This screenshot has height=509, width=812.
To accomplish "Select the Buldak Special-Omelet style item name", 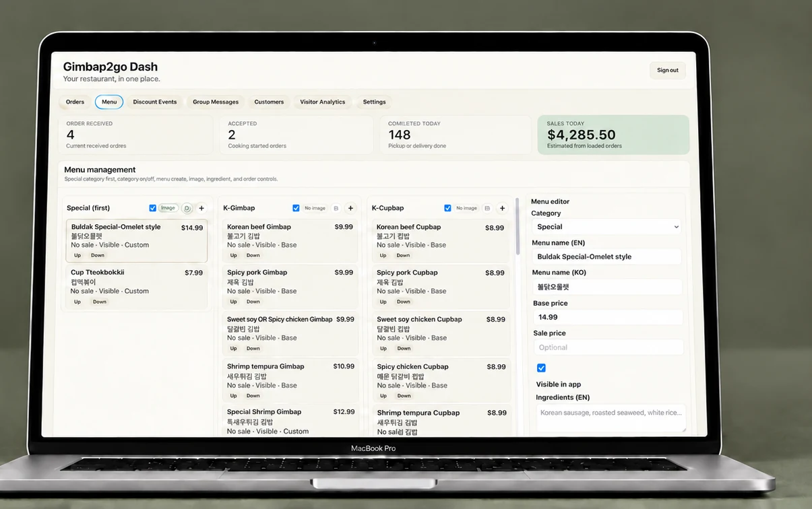I will pos(116,227).
